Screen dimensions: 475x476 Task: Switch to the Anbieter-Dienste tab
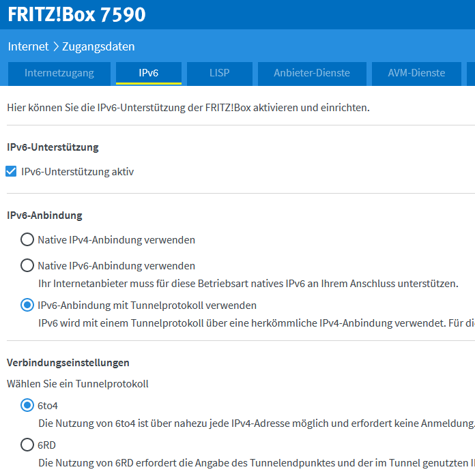coord(311,73)
